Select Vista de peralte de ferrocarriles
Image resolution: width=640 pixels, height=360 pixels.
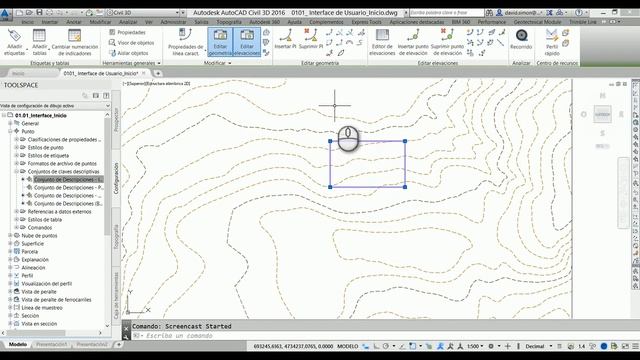pos(56,300)
